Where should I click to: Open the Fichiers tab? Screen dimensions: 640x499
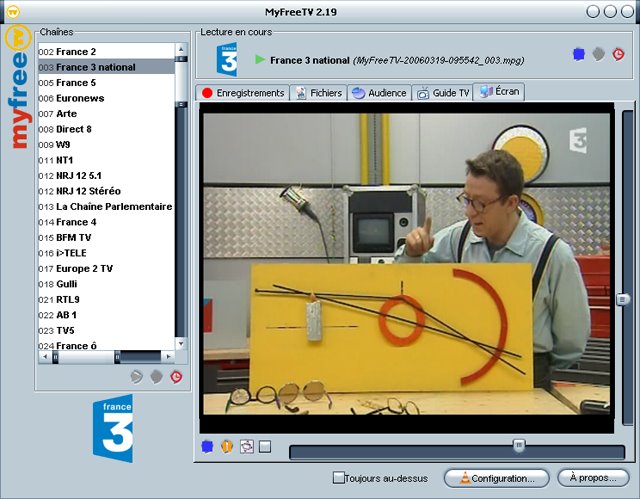(x=318, y=93)
